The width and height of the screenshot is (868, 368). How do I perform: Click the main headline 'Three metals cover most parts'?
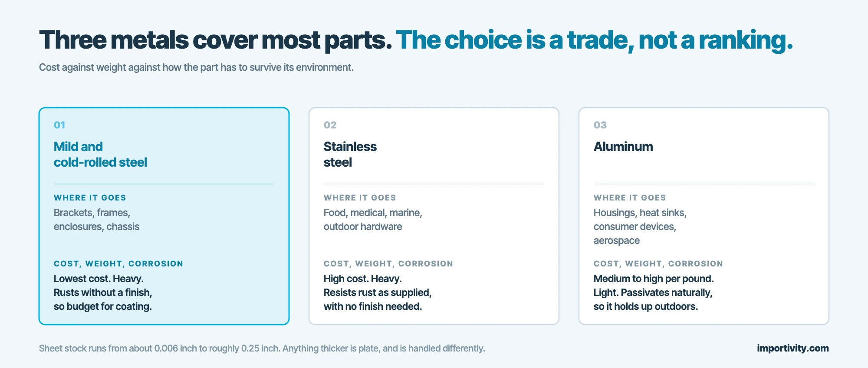tap(215, 40)
